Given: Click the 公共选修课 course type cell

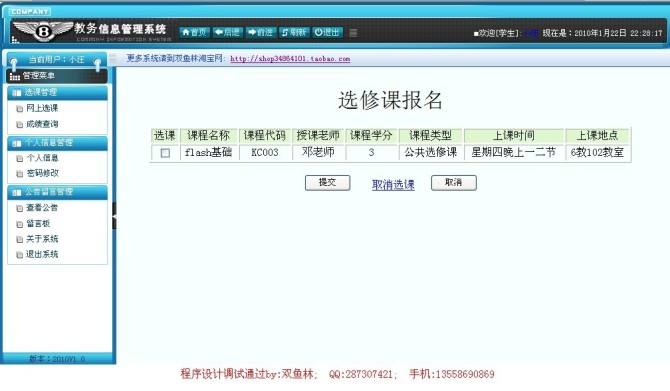Looking at the screenshot, I should pos(430,152).
